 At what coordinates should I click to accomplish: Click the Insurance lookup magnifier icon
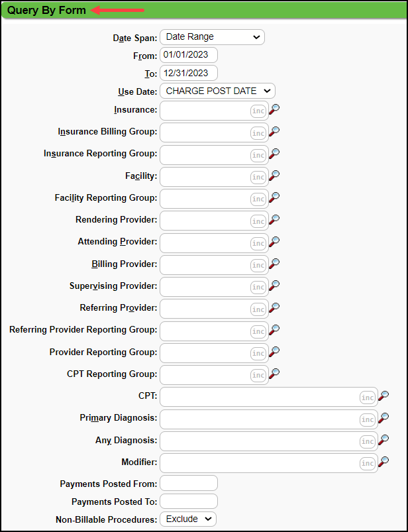tap(274, 109)
